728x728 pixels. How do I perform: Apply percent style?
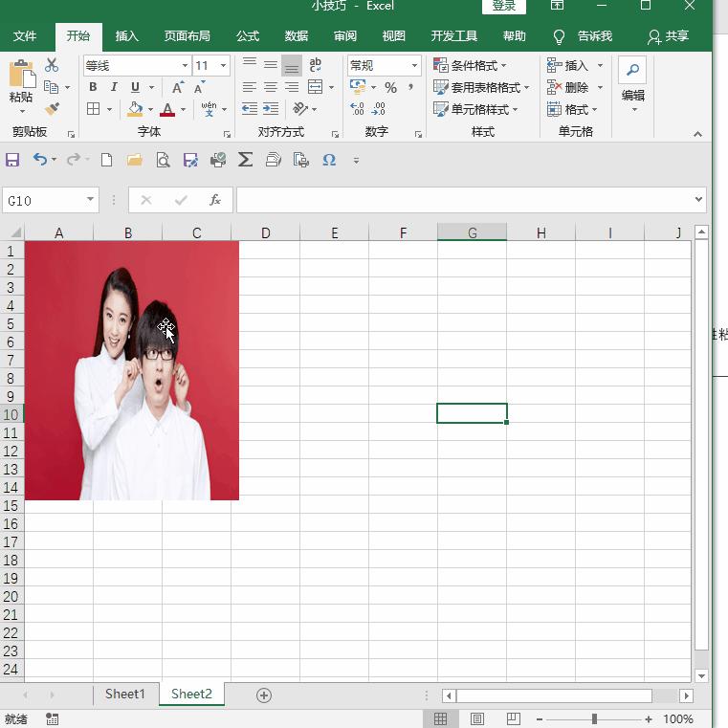pyautogui.click(x=391, y=87)
